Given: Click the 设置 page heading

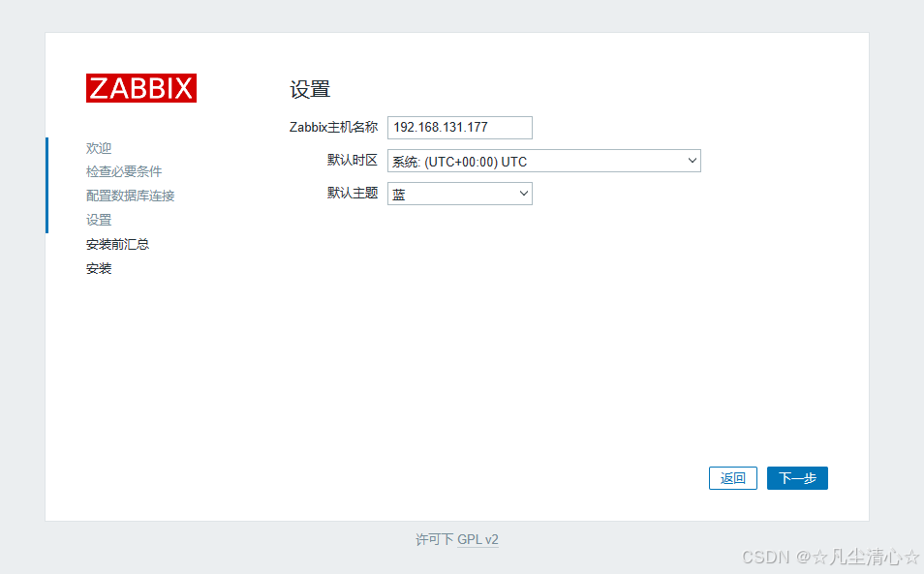Looking at the screenshot, I should (x=308, y=89).
